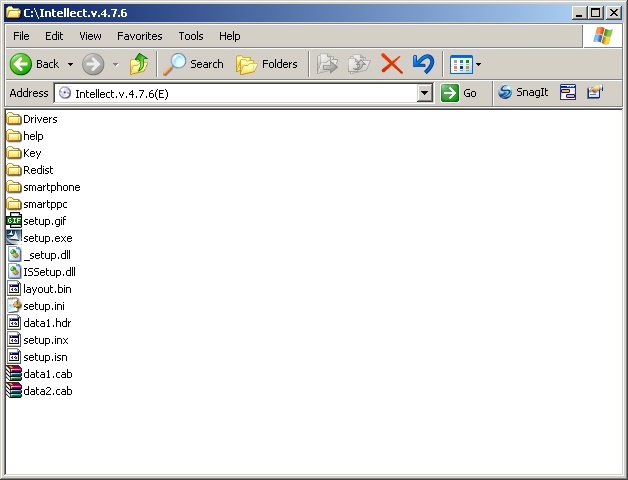
Task: Open the Help menu
Action: (x=229, y=36)
